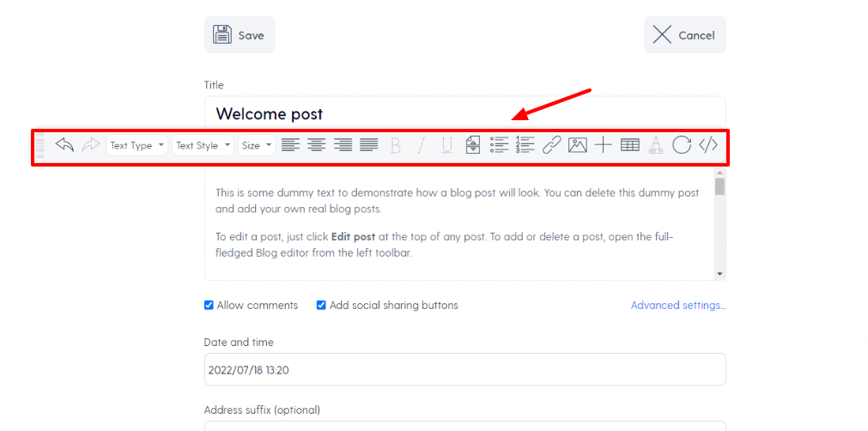Click the paragraph starting 'This is some dummy text'

458,202
